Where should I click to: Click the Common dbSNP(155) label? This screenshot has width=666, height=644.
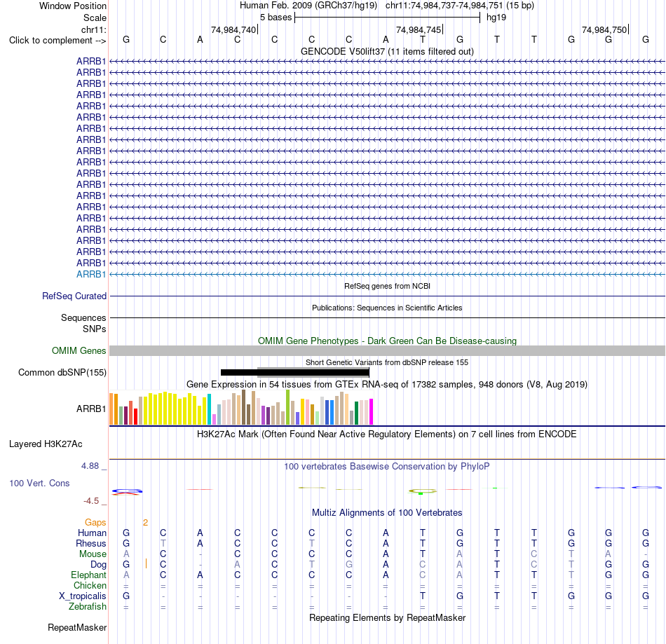pyautogui.click(x=62, y=372)
